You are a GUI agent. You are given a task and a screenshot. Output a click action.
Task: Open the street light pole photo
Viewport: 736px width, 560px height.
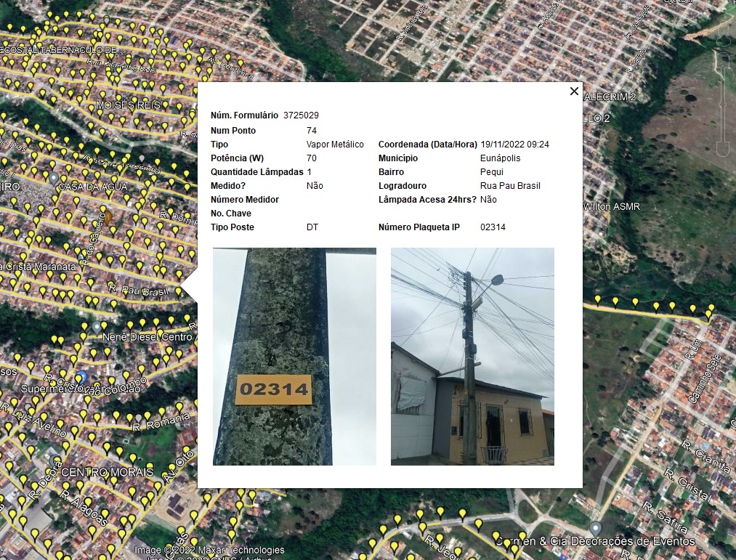(x=472, y=356)
